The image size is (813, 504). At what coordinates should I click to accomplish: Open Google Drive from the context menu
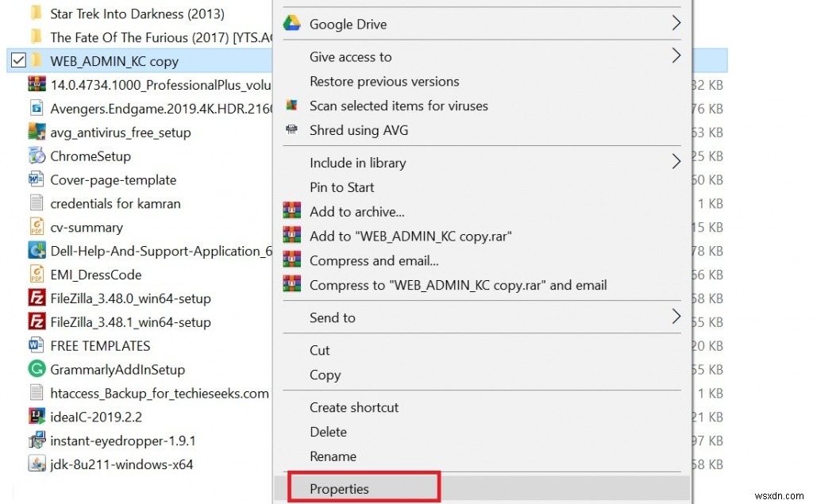click(346, 24)
